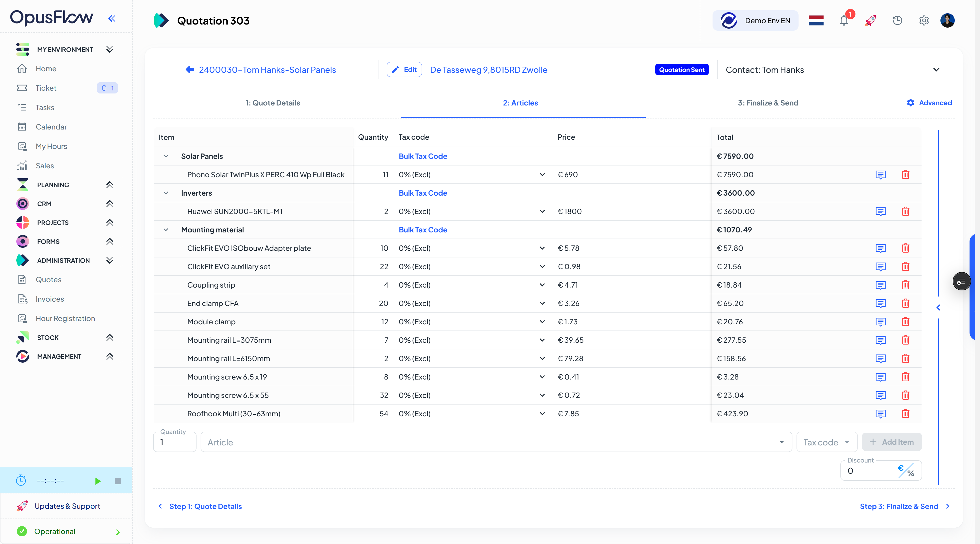Collapse the MY ENVIRONMENT section
This screenshot has width=980, height=544.
point(109,50)
